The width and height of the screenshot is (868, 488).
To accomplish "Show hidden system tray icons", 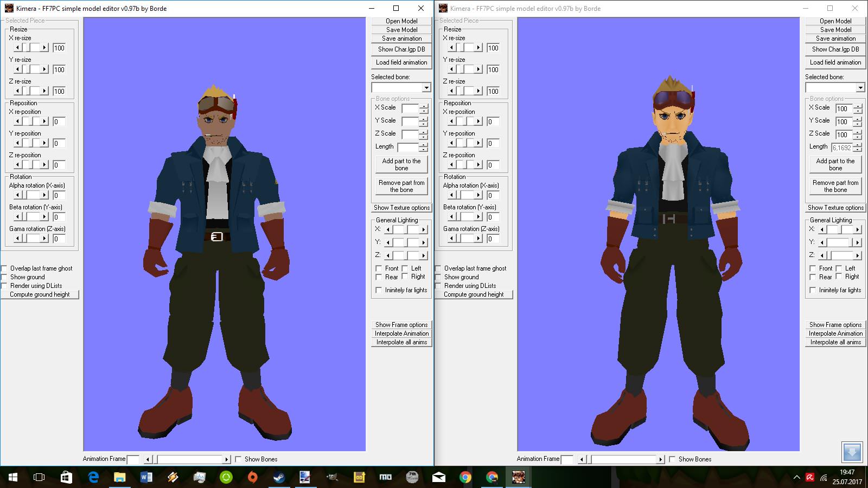I will [x=796, y=478].
